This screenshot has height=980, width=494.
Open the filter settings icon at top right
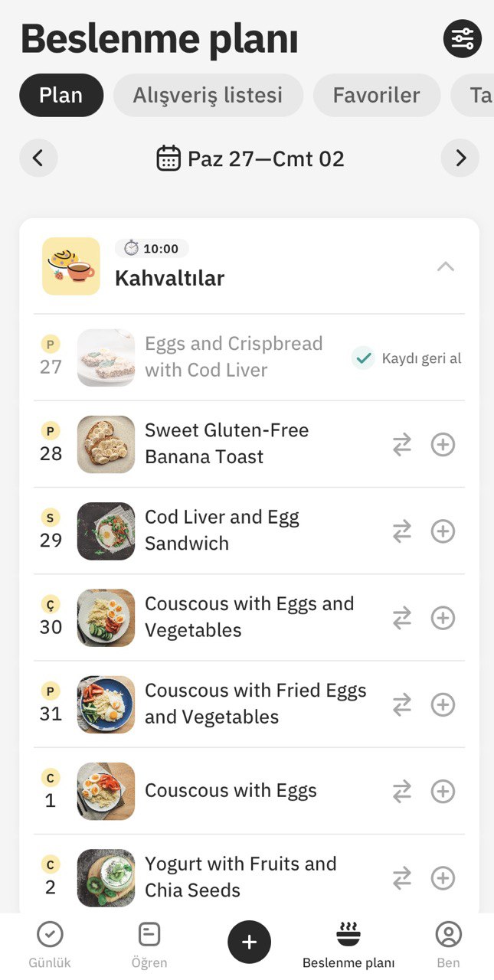463,38
